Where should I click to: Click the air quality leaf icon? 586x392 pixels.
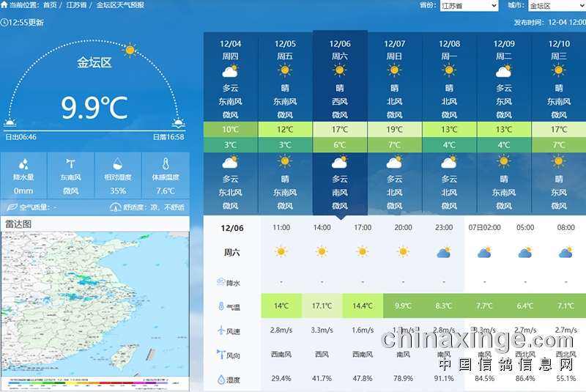point(12,207)
